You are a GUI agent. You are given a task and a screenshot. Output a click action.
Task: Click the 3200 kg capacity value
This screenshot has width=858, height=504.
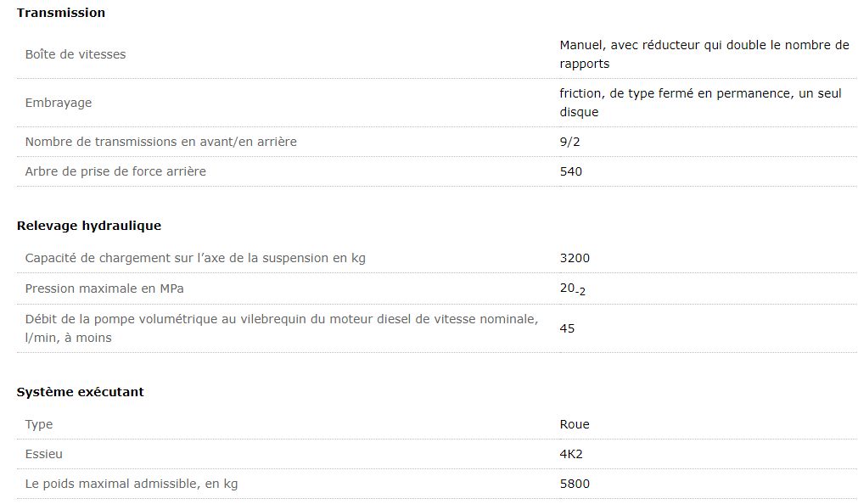pyautogui.click(x=575, y=258)
